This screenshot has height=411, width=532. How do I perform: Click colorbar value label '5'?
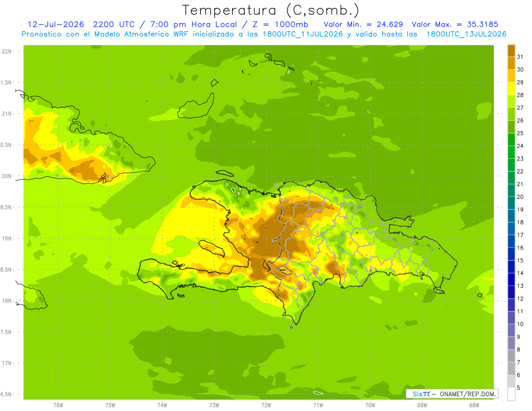coord(519,388)
